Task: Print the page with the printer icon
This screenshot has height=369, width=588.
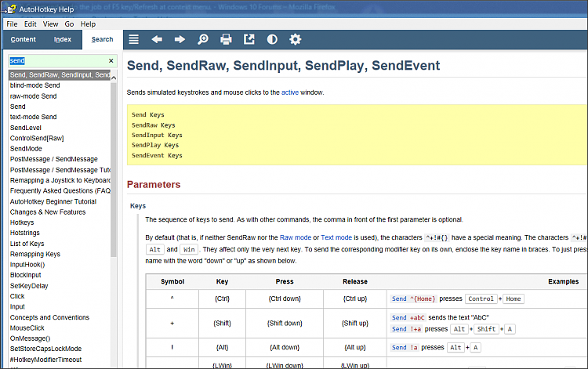Action: [x=226, y=39]
